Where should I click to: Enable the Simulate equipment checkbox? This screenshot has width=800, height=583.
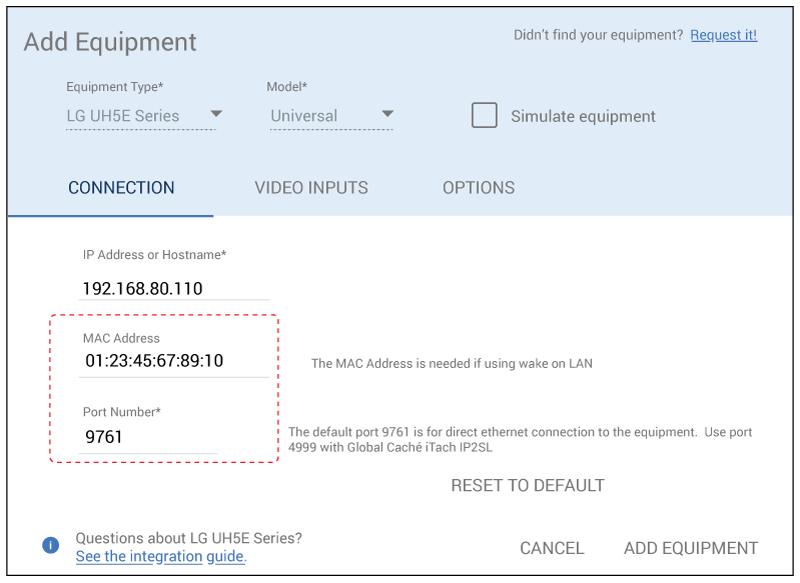point(484,115)
